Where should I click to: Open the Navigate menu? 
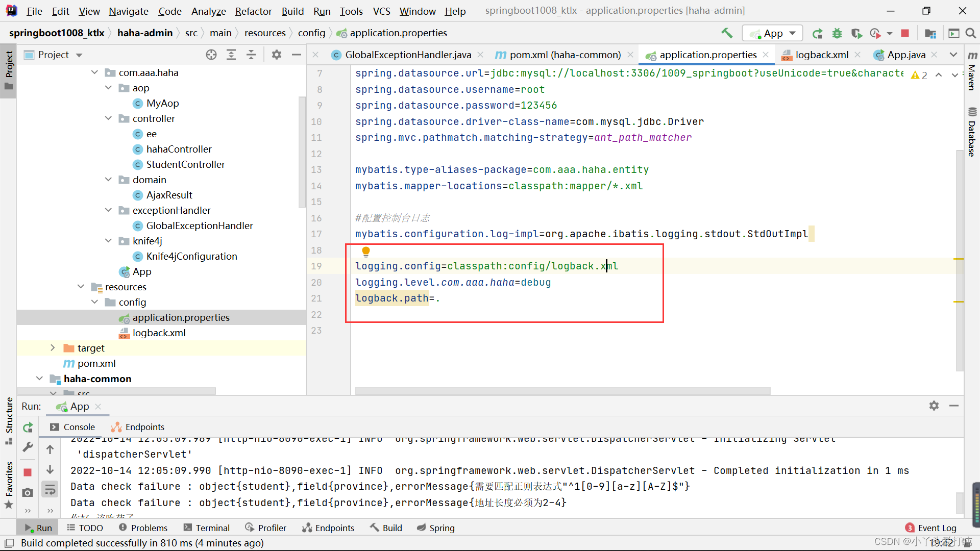coord(129,11)
